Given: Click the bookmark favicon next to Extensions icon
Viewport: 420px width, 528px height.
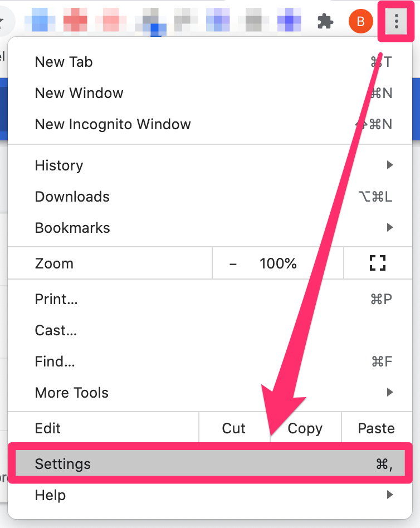Looking at the screenshot, I should click(x=289, y=21).
